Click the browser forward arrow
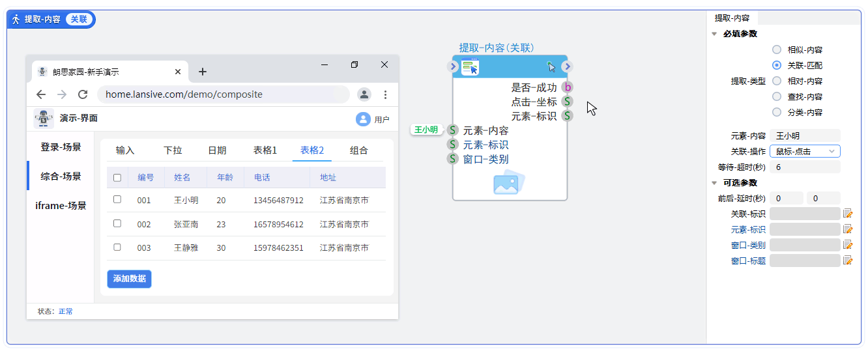 pyautogui.click(x=62, y=94)
